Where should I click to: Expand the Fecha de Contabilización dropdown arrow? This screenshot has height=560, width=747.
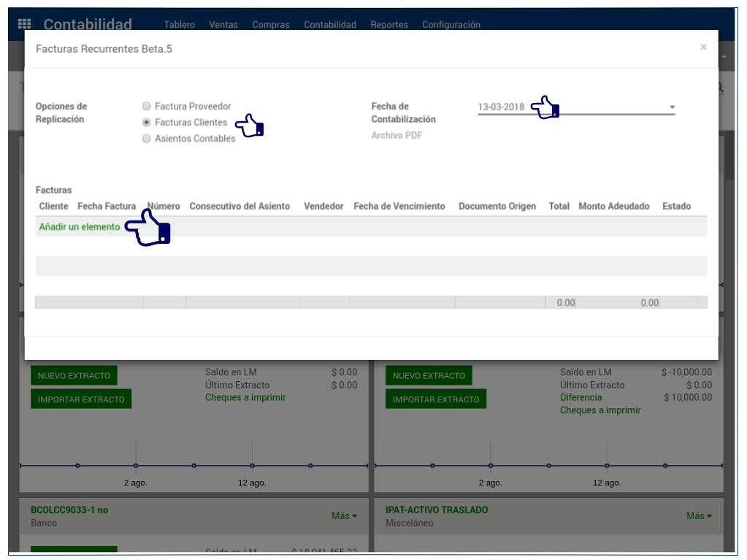pyautogui.click(x=672, y=107)
